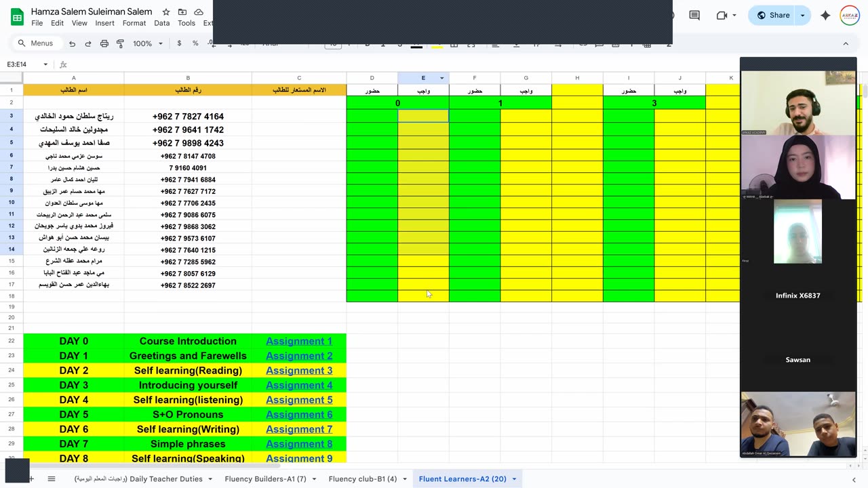Select cell with +962 7 9641 1742

pos(188,129)
